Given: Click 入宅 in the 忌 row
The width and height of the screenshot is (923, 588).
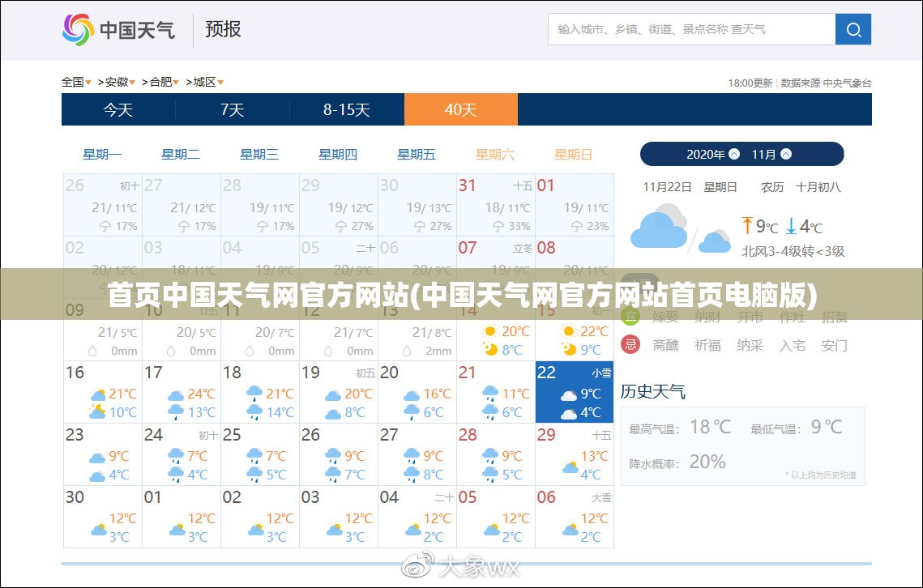Looking at the screenshot, I should (x=793, y=345).
